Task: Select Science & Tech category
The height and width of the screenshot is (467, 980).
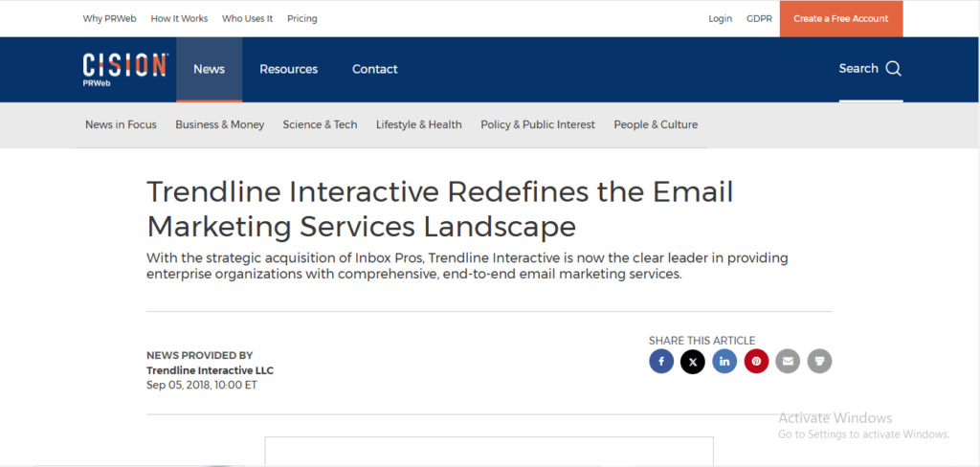Action: (320, 124)
